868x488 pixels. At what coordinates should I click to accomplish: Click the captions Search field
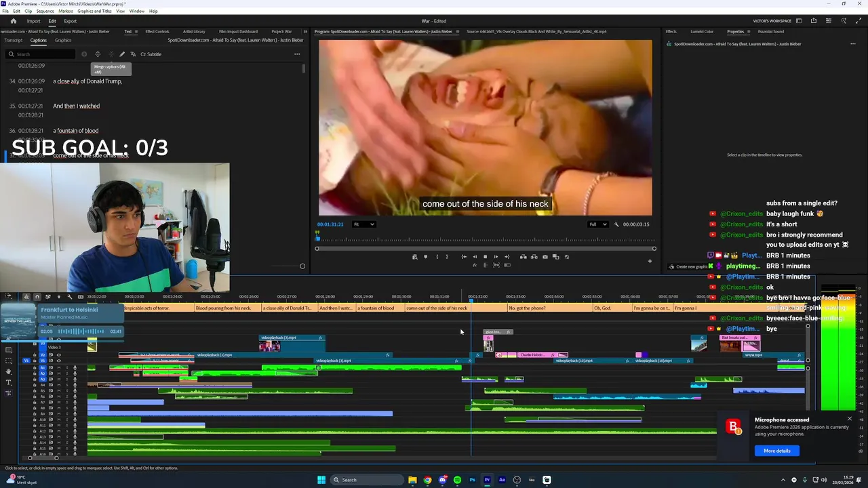41,54
